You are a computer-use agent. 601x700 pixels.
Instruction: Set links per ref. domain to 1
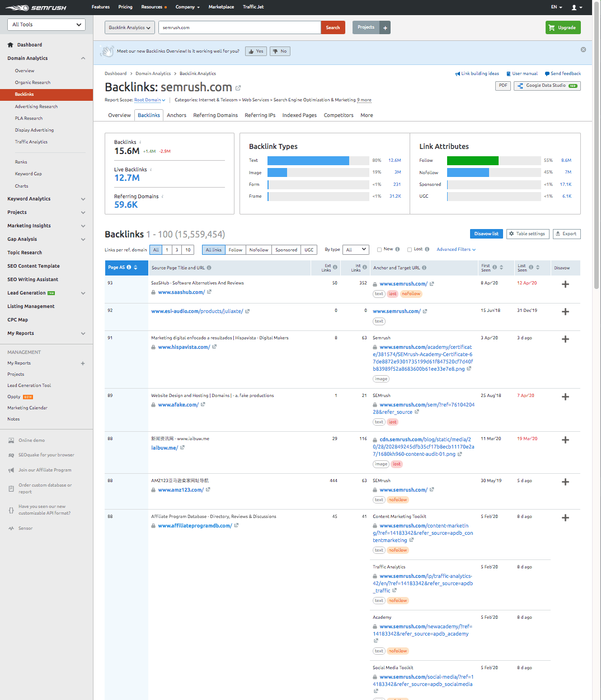coord(167,250)
